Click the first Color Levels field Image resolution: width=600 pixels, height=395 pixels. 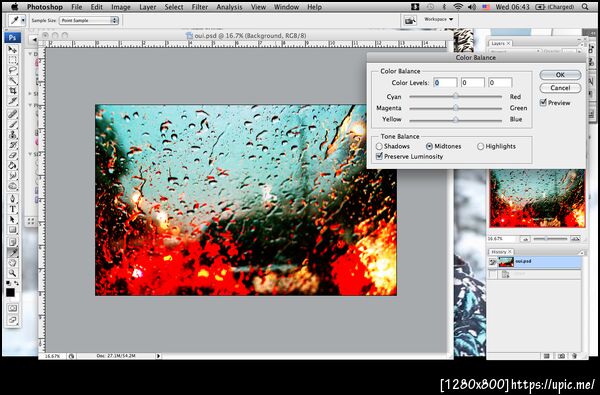pos(445,82)
